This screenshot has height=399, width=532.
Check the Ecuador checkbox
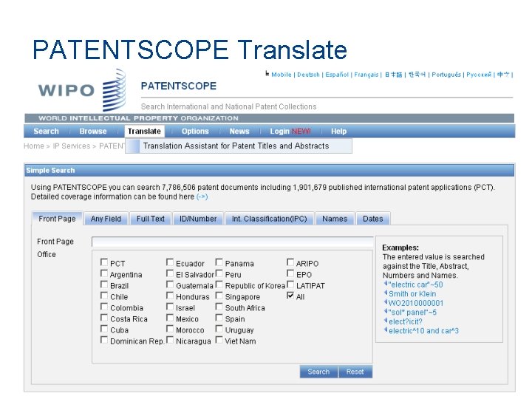(170, 262)
